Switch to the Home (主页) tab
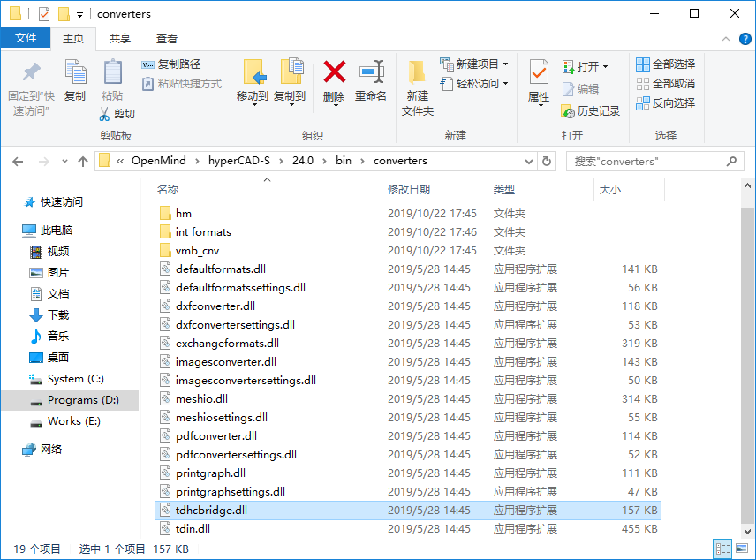The width and height of the screenshot is (756, 560). point(73,39)
